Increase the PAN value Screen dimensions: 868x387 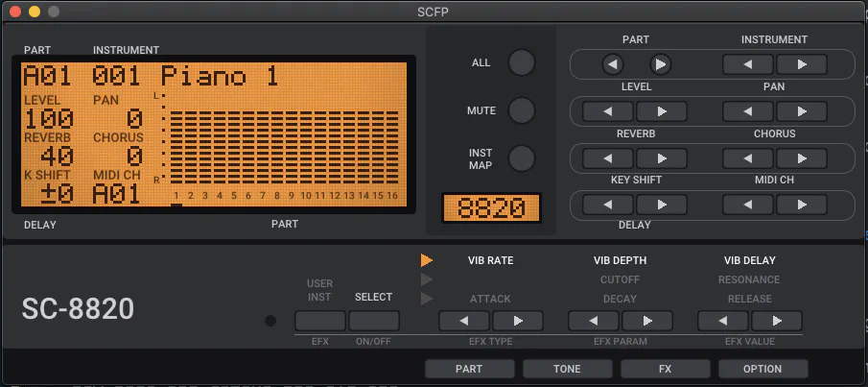pos(802,111)
